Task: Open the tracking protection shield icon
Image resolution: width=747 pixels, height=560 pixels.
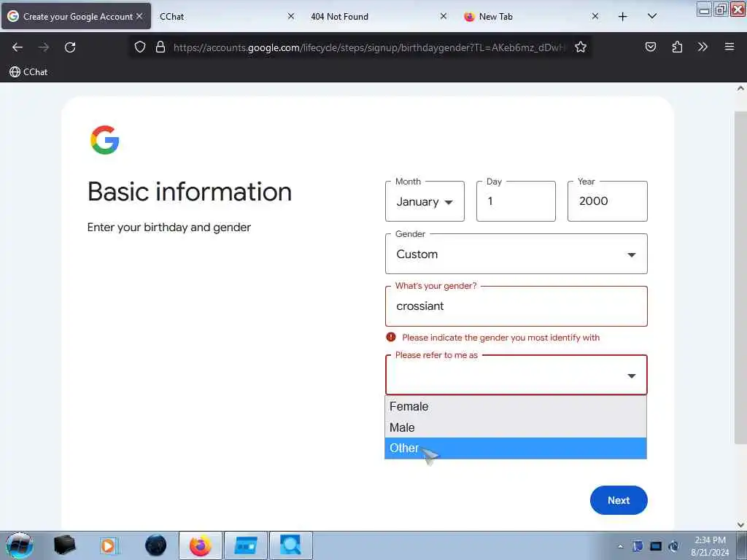Action: [139, 47]
